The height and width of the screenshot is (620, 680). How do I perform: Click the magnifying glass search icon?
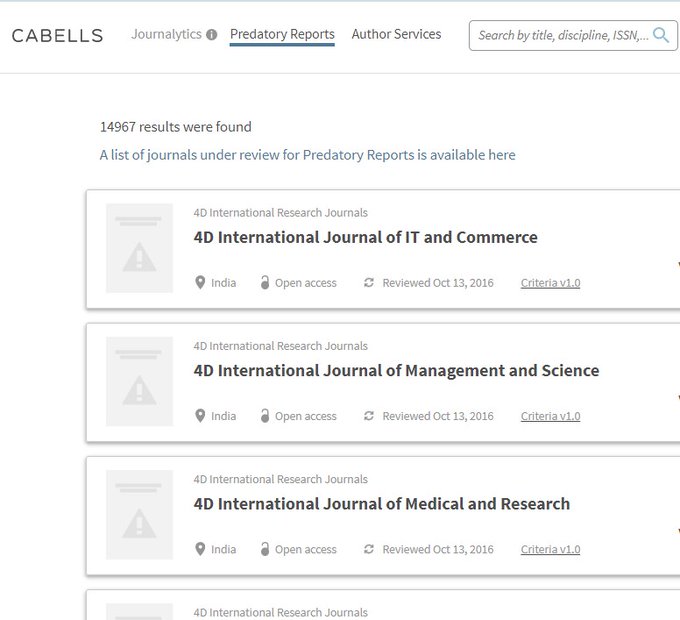coord(661,35)
